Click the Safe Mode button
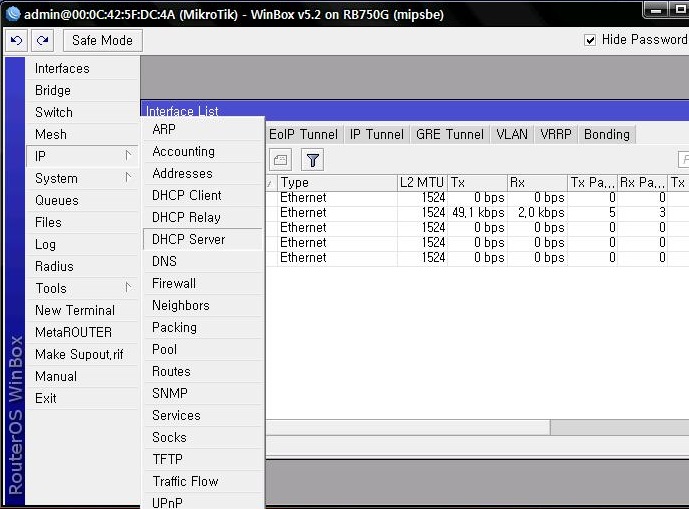The height and width of the screenshot is (509, 689). 102,40
